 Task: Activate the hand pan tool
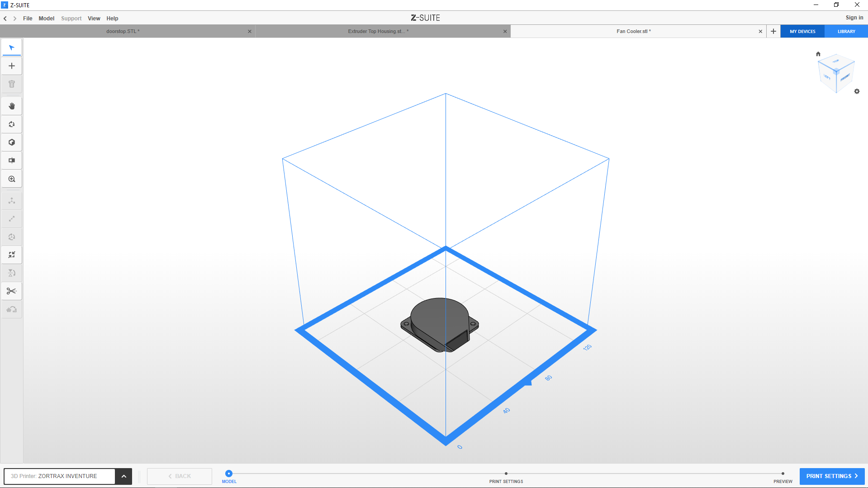click(12, 106)
